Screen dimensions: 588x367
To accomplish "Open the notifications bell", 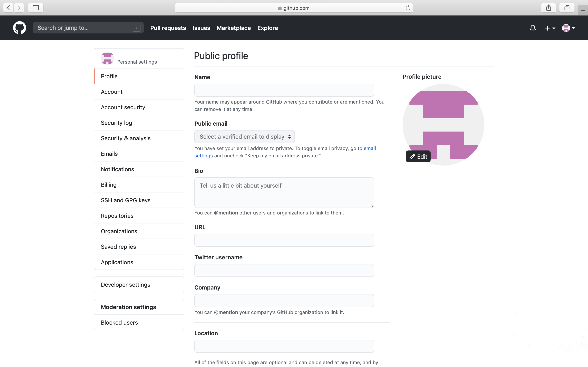I will coord(533,28).
